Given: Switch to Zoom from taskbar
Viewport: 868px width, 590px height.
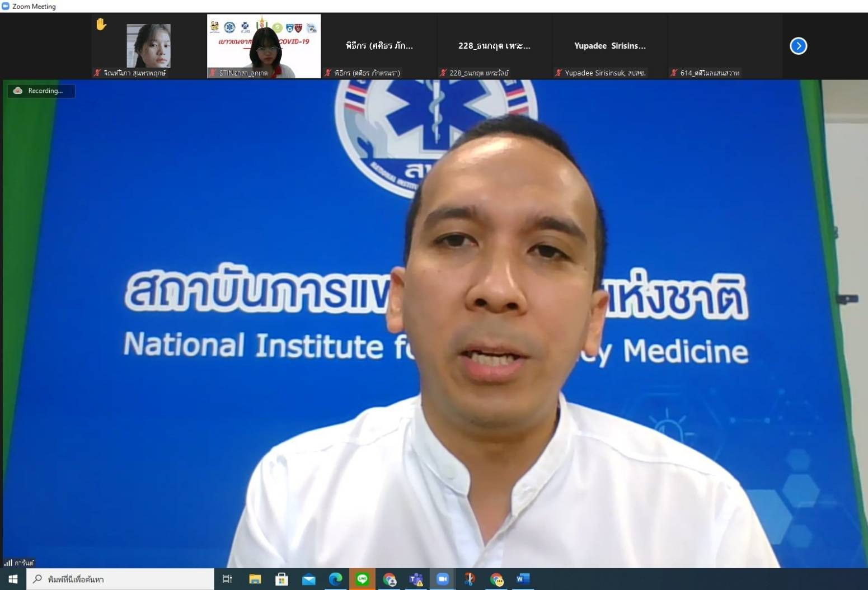Looking at the screenshot, I should tap(443, 579).
